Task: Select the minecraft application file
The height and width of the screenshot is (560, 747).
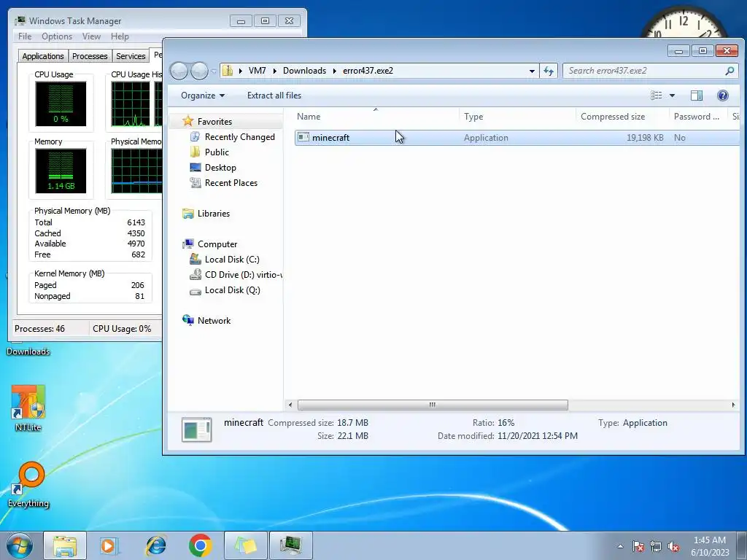Action: [x=517, y=138]
